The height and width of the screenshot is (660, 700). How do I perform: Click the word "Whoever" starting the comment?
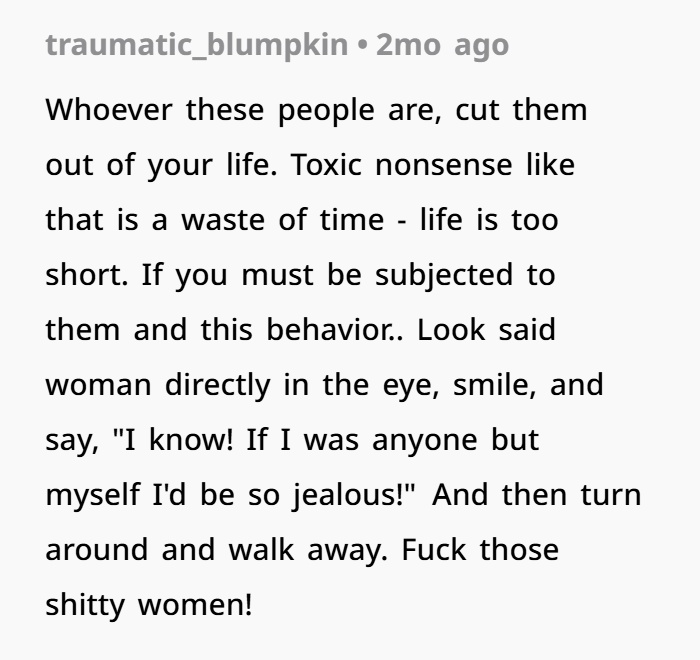coord(108,110)
